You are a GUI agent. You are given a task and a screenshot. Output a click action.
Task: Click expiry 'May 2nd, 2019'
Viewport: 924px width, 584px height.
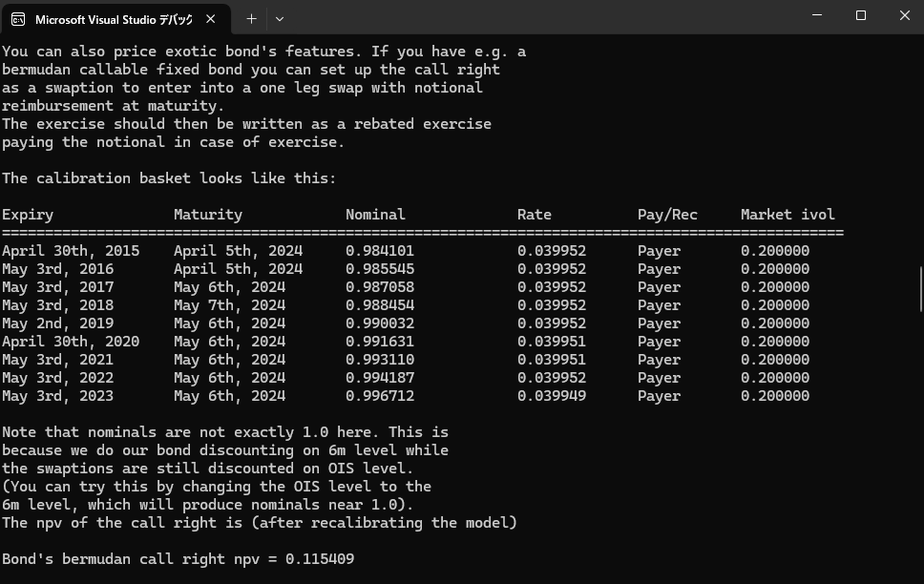pos(57,323)
